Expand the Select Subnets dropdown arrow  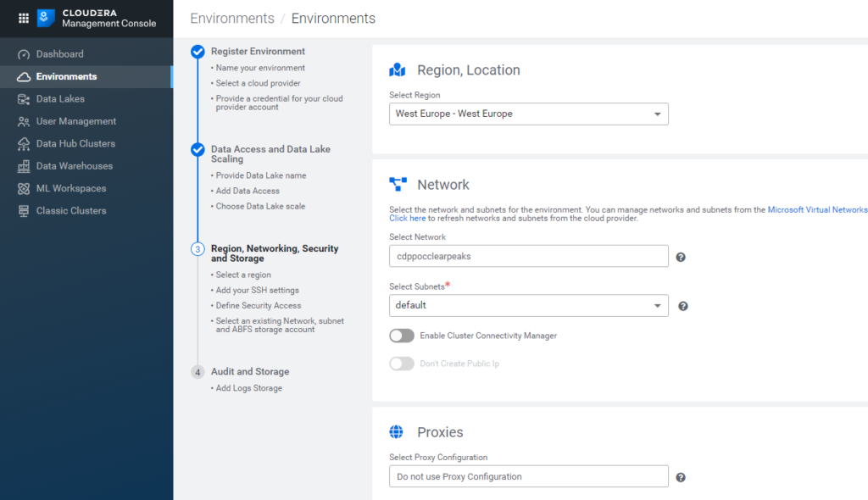[x=658, y=306]
